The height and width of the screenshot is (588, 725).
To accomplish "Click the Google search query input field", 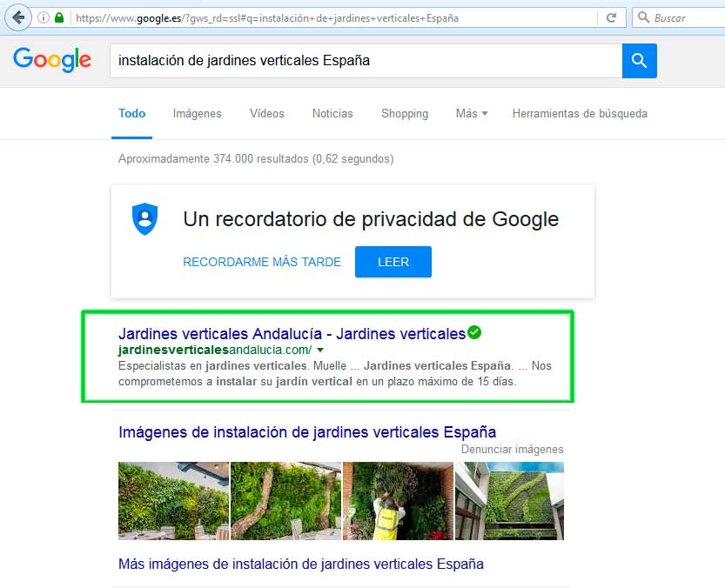I will pyautogui.click(x=366, y=61).
